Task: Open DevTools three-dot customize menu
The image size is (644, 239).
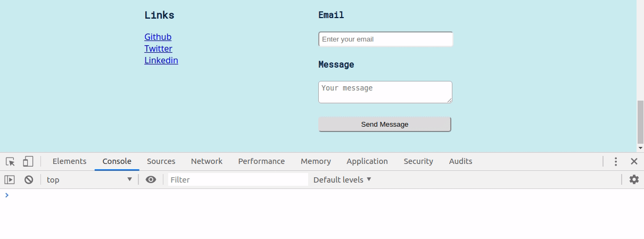Action: click(616, 161)
